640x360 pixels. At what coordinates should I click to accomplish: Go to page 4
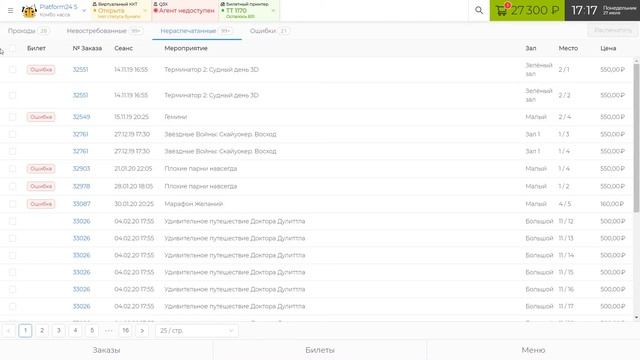click(76, 331)
